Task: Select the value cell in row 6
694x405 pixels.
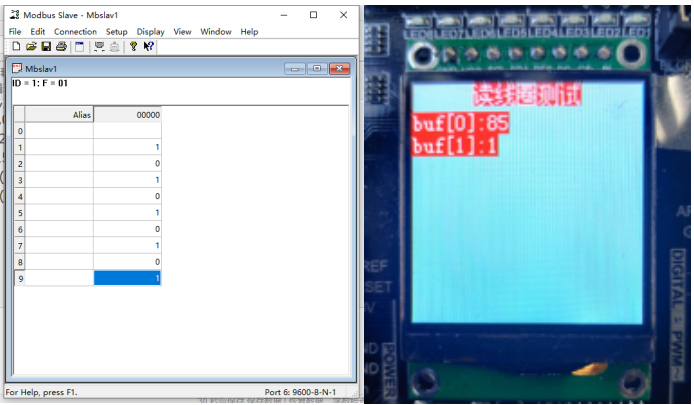Action: click(x=127, y=229)
